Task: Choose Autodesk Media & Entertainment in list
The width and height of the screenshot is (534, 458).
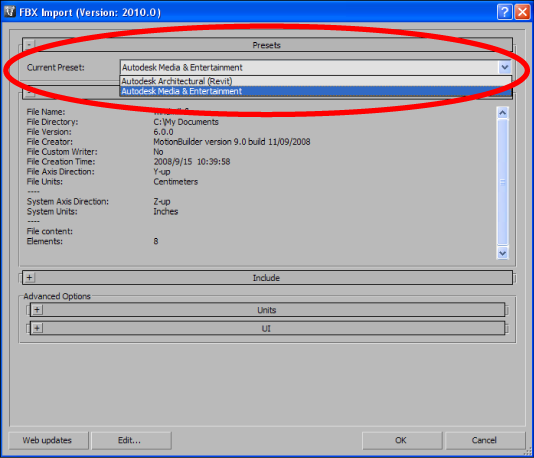Action: coord(315,91)
